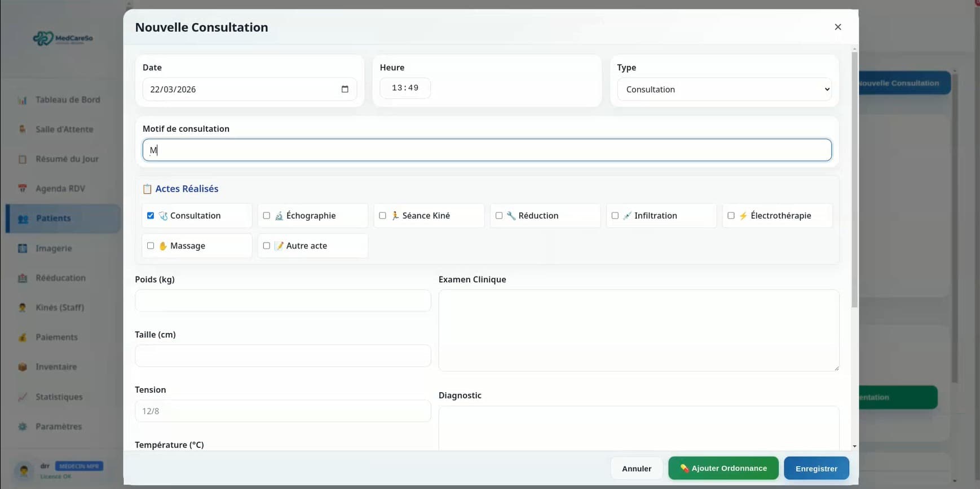Click the Paramètres gear icon
The height and width of the screenshot is (489, 980).
(x=23, y=426)
